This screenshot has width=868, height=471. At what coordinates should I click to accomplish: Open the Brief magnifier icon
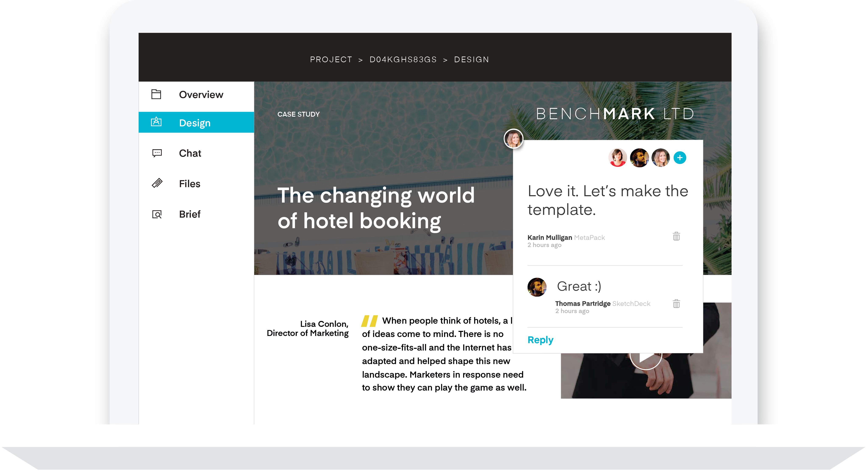[x=157, y=214]
